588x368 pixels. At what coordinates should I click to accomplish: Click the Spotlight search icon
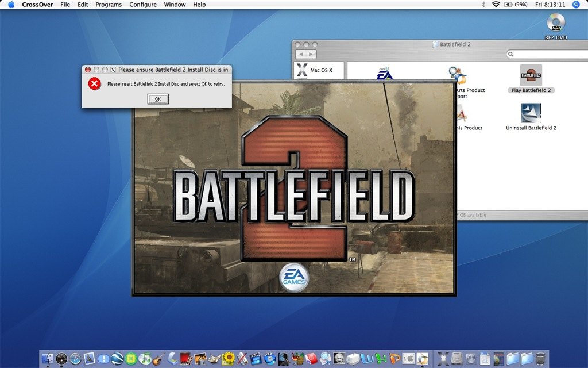tap(576, 5)
